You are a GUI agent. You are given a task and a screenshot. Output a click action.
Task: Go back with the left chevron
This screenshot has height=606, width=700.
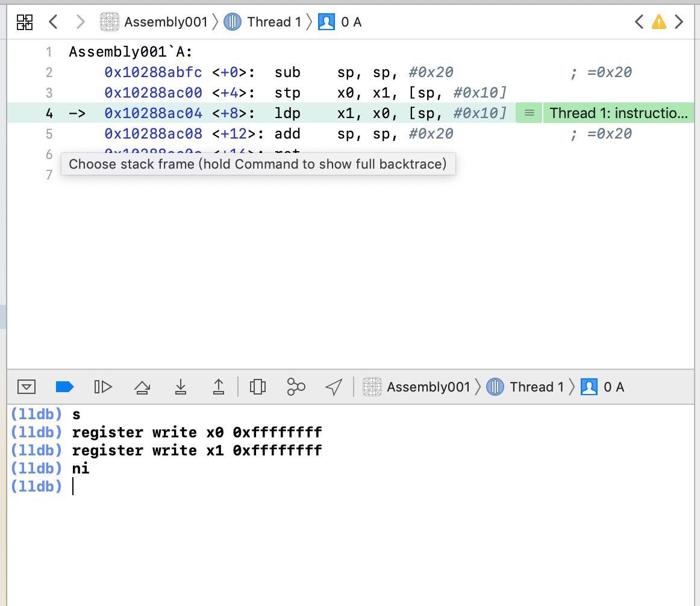pyautogui.click(x=53, y=22)
